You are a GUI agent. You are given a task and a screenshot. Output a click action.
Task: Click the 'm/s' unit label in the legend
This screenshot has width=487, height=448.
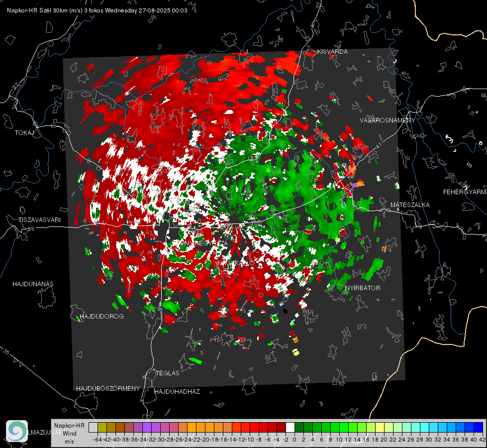[x=69, y=442]
